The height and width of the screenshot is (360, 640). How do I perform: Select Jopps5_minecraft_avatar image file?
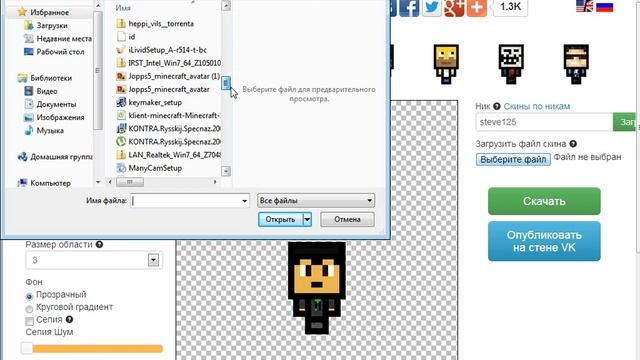163,89
